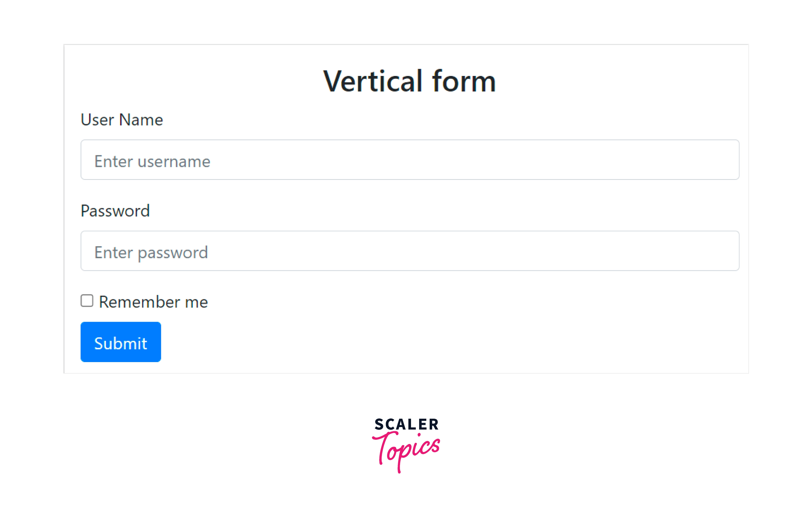Click the black SCALER text in logo

click(406, 424)
